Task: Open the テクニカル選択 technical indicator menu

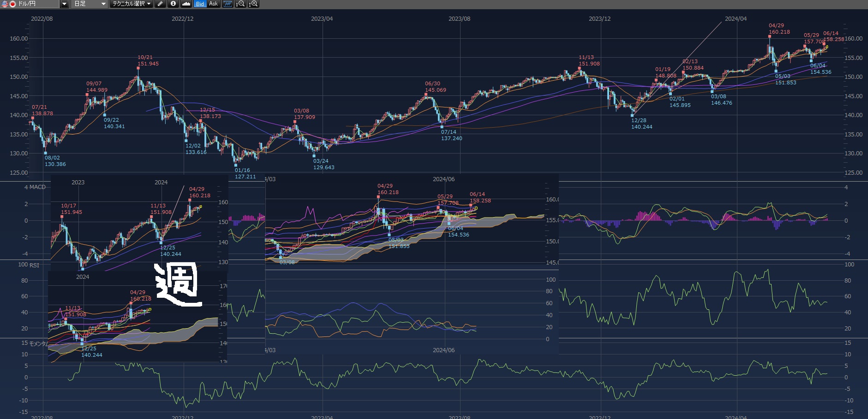Action: coord(132,4)
